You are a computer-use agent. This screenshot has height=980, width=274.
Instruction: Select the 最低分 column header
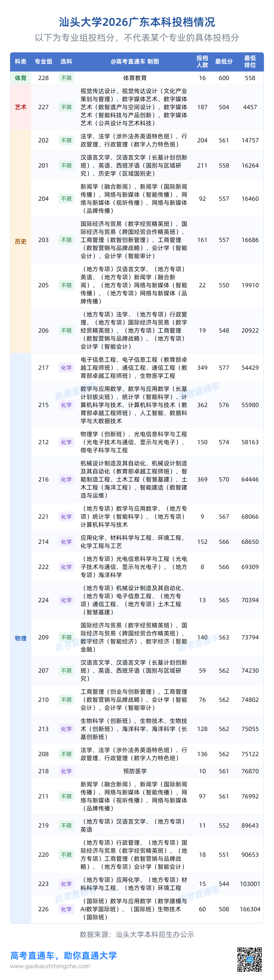pos(224,62)
